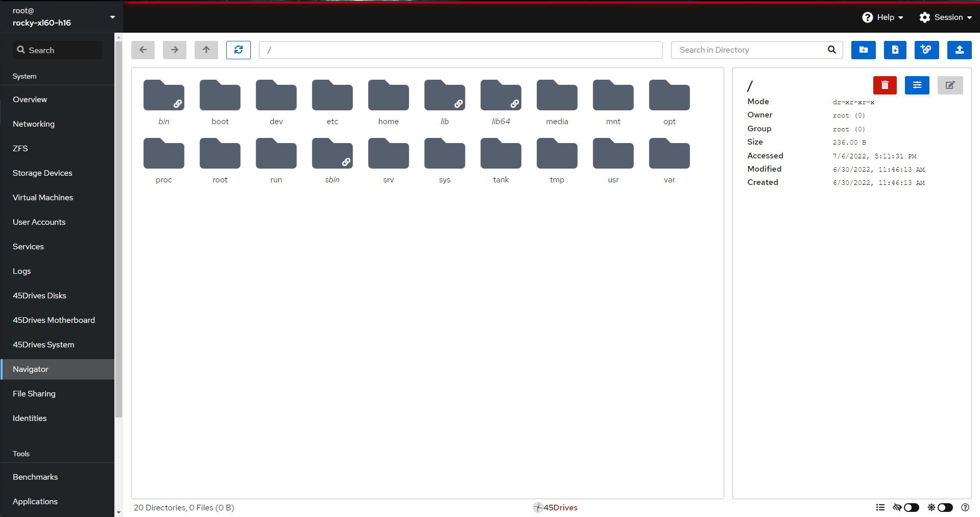Select the mnt folder
Image resolution: width=980 pixels, height=517 pixels.
click(x=613, y=102)
